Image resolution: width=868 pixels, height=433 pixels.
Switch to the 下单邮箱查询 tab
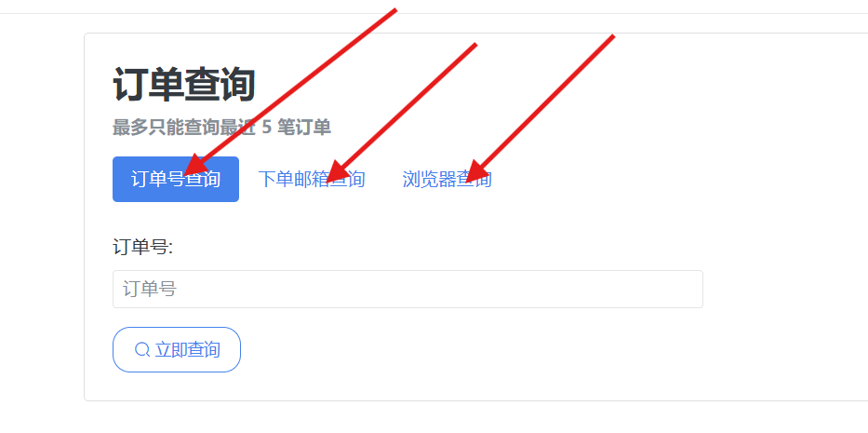point(312,179)
